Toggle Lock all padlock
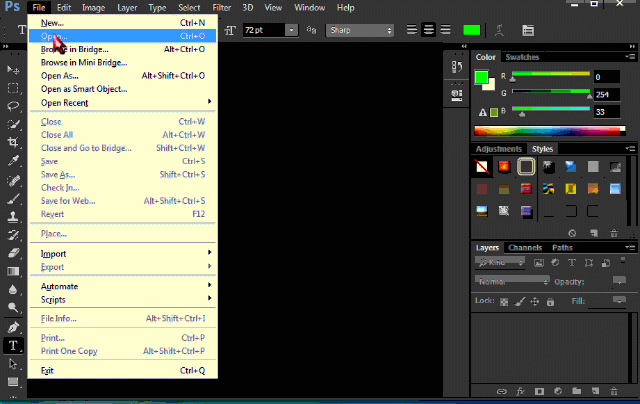This screenshot has width=640, height=404. click(x=550, y=302)
